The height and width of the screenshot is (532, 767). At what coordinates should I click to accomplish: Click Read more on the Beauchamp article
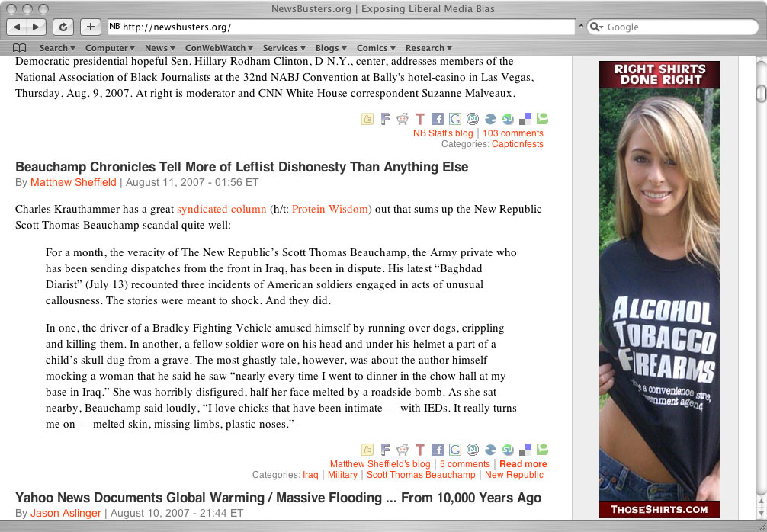click(x=523, y=464)
